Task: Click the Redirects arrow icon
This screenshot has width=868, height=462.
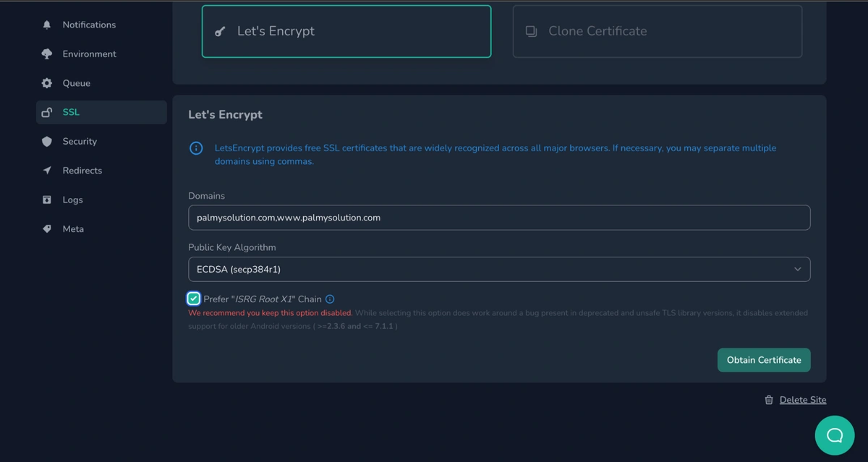Action: [x=47, y=171]
